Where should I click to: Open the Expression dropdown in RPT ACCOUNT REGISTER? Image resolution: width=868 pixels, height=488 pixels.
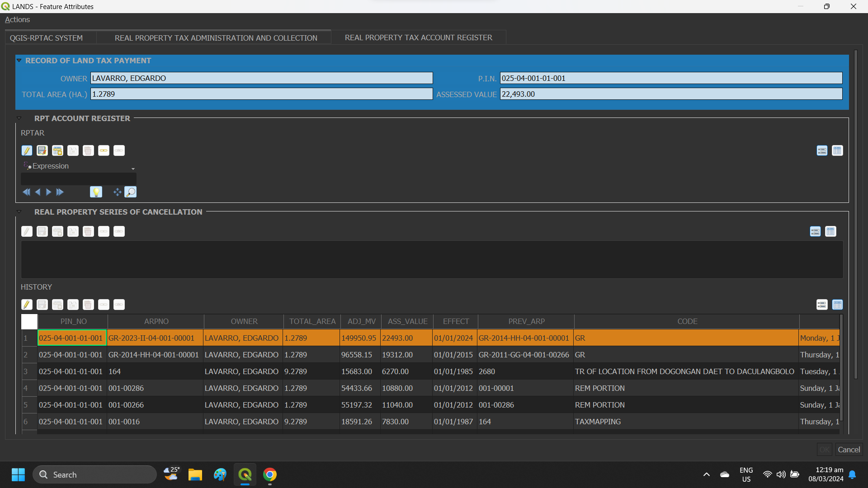pyautogui.click(x=132, y=168)
